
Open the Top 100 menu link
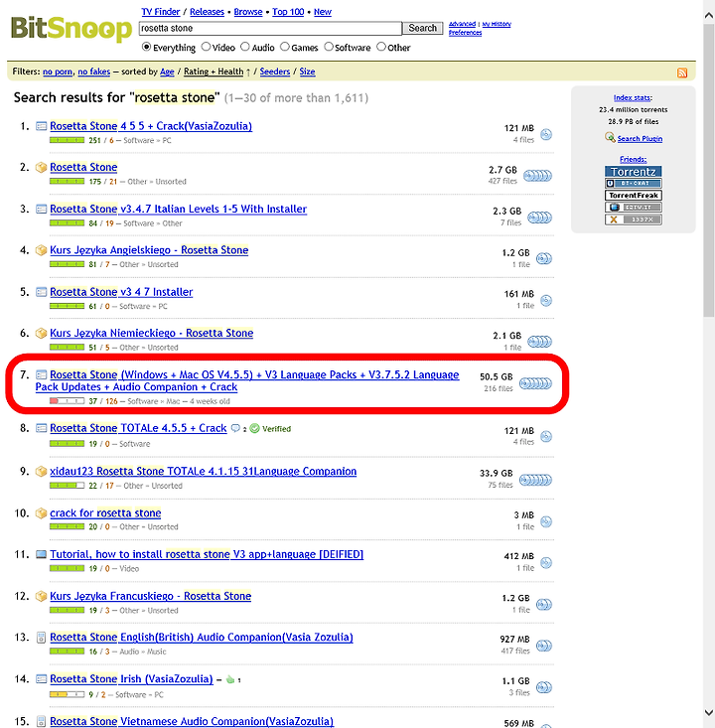(288, 12)
